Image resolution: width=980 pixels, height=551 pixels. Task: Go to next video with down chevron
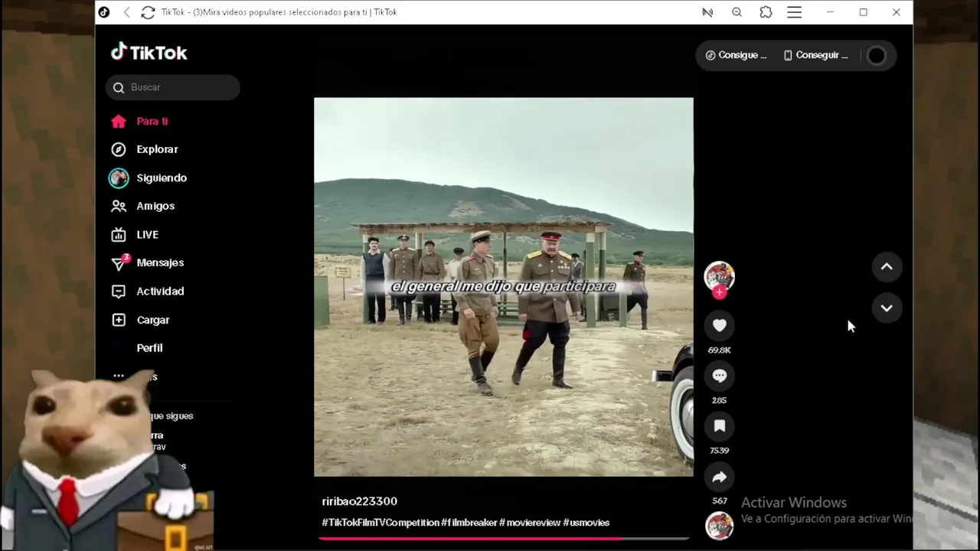coord(887,308)
